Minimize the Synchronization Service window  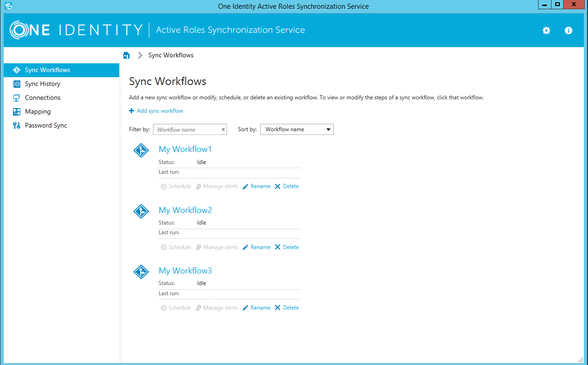point(545,5)
